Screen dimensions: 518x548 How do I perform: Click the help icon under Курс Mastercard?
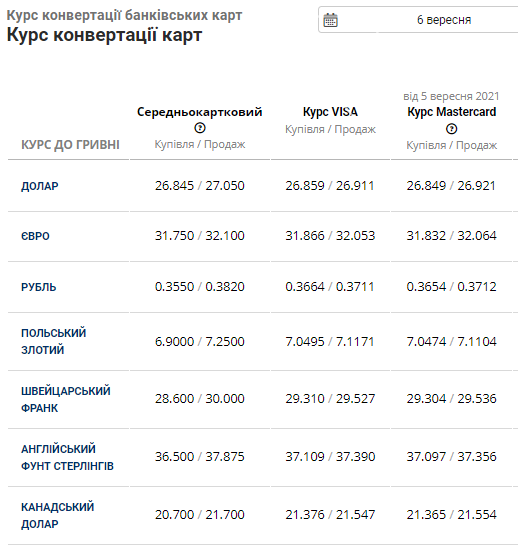tap(452, 129)
